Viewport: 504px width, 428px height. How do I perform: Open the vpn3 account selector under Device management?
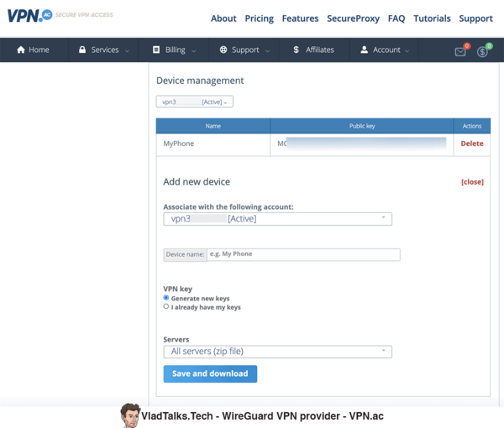click(x=195, y=102)
